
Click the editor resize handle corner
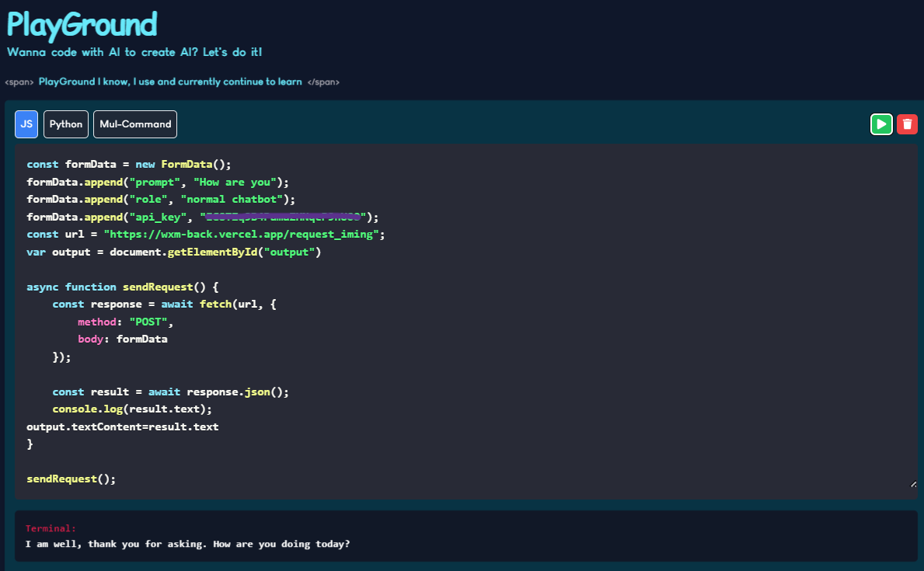pos(912,484)
